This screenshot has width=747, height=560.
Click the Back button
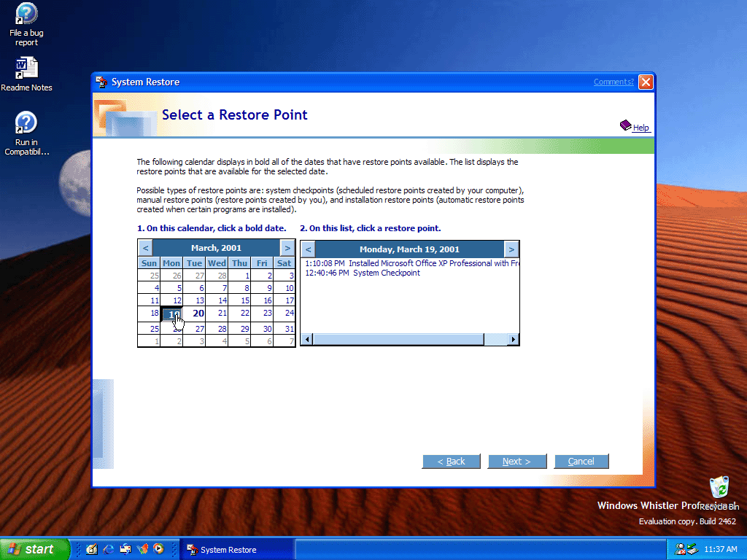(x=451, y=462)
